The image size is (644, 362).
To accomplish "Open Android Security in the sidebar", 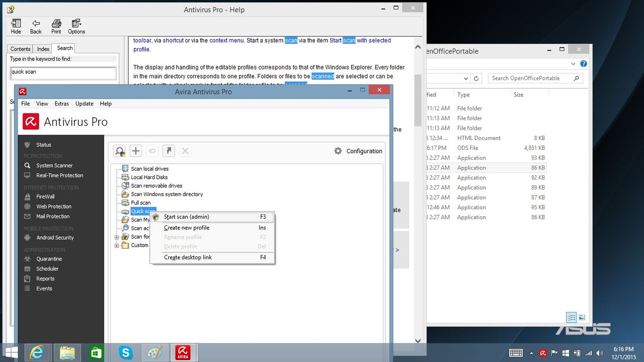I will 55,238.
